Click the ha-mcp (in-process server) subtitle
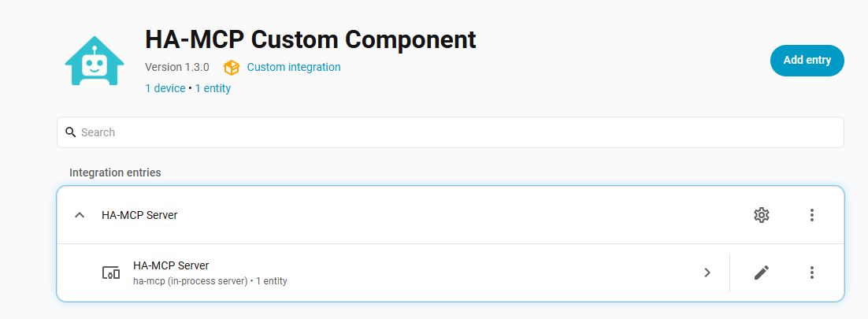 [x=191, y=281]
